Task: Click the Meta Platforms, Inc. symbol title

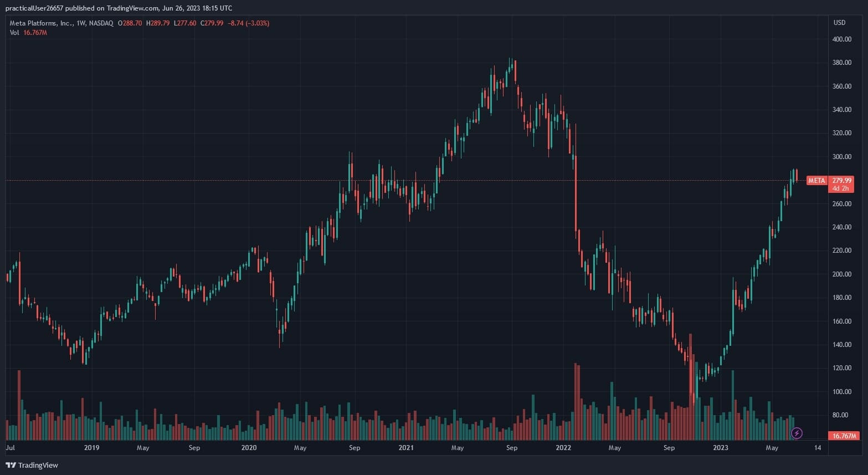Action: point(40,23)
